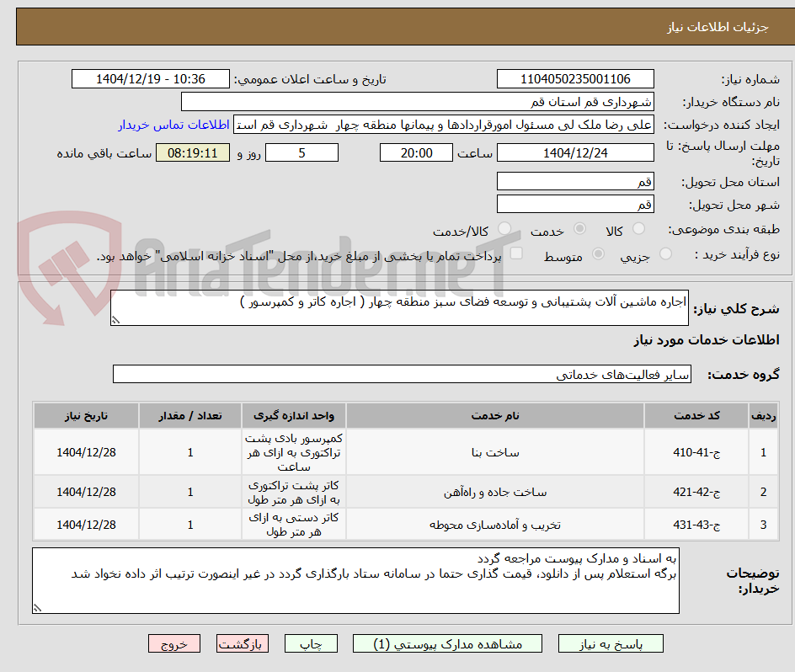
Task: Click the شرح کلی نیاز description textarea
Action: pos(399,308)
